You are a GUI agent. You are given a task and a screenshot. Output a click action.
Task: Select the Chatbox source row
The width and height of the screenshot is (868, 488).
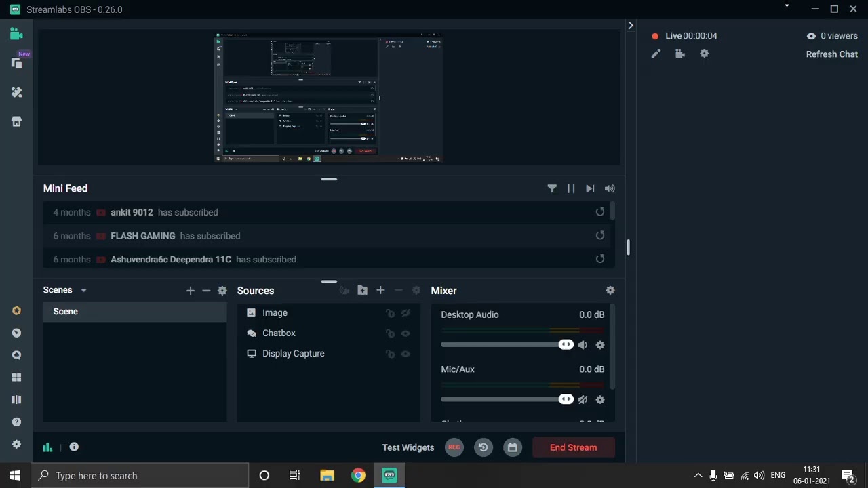click(329, 333)
